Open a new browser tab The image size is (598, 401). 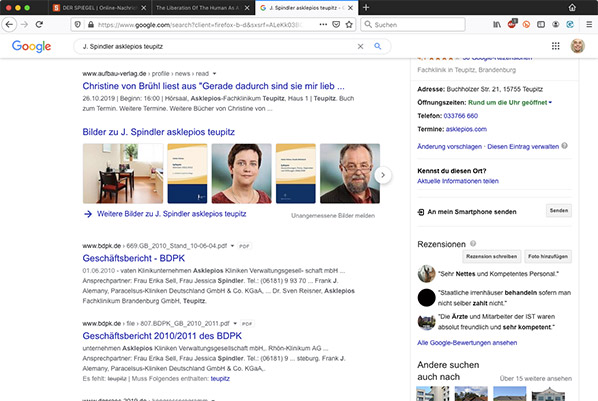pyautogui.click(x=366, y=7)
